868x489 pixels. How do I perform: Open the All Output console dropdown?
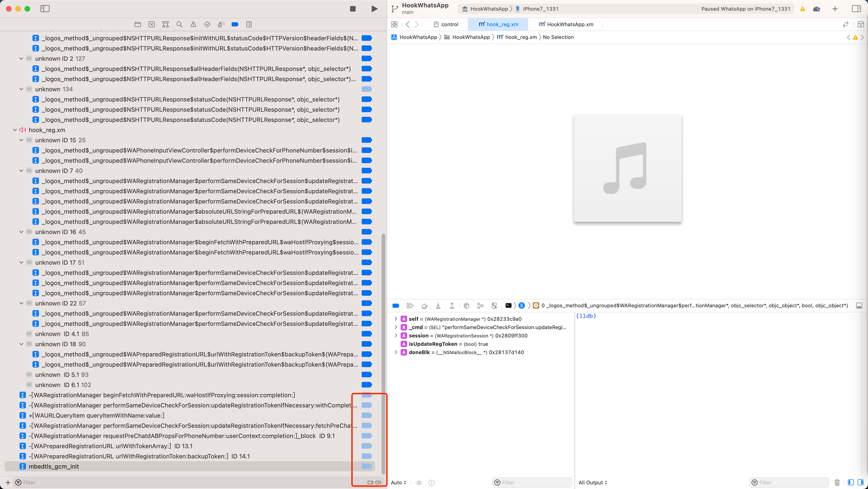[x=593, y=483]
